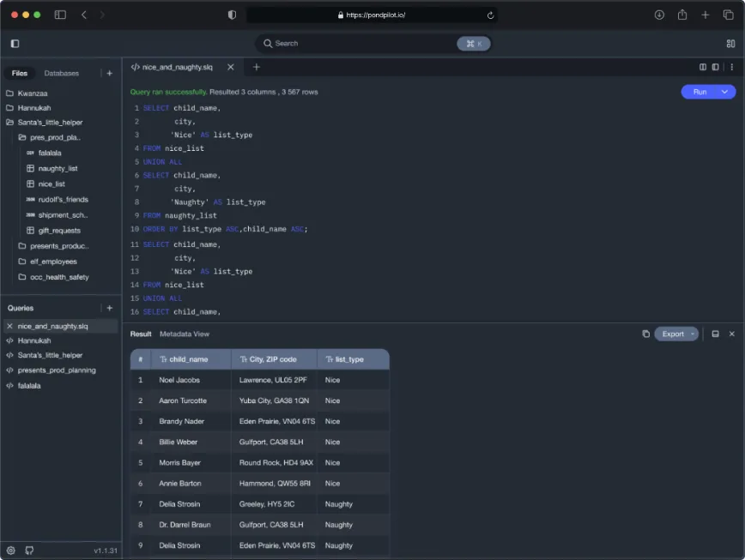This screenshot has height=560, width=745.
Task: Click the split editor layout icon
Action: [703, 67]
